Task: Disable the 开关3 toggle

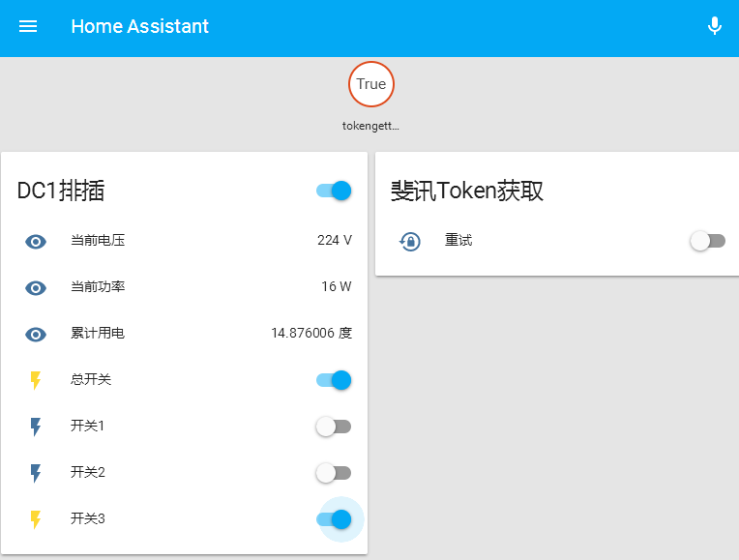Action: click(334, 519)
